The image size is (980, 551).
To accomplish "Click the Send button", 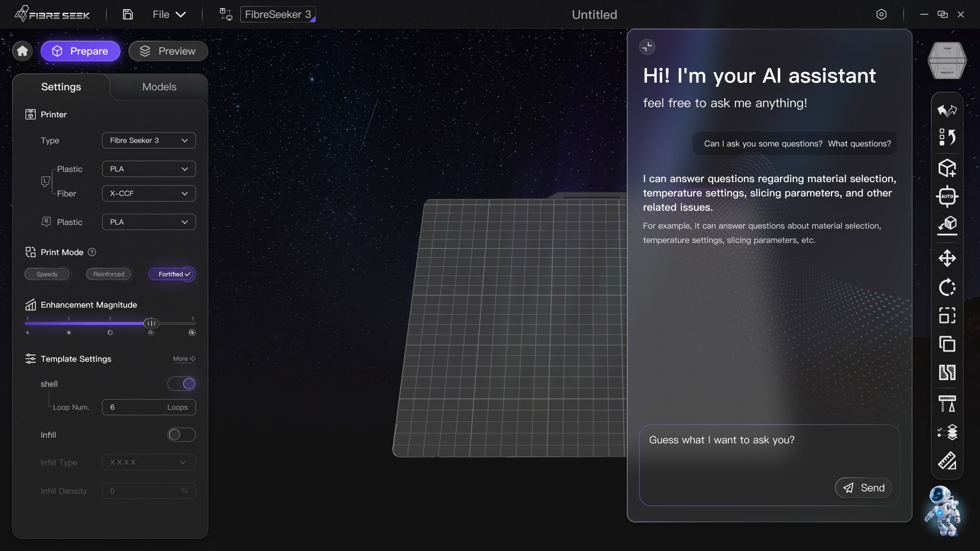I will coord(863,488).
